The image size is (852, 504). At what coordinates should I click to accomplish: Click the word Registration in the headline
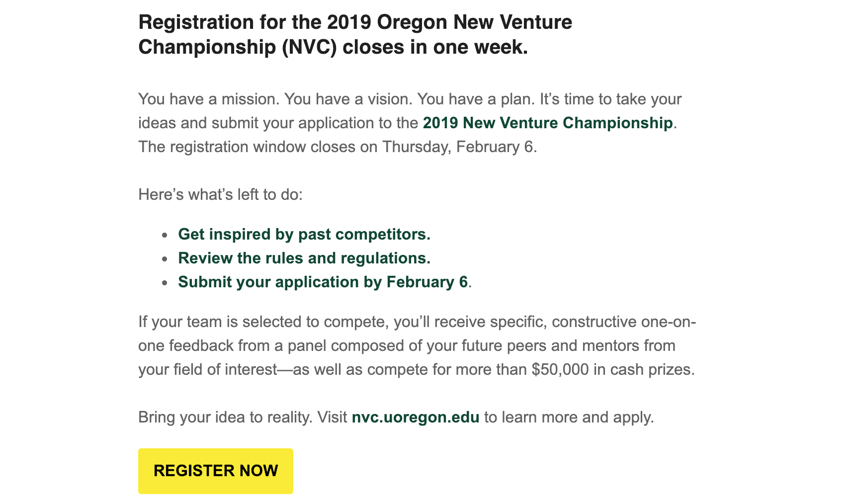pos(196,22)
